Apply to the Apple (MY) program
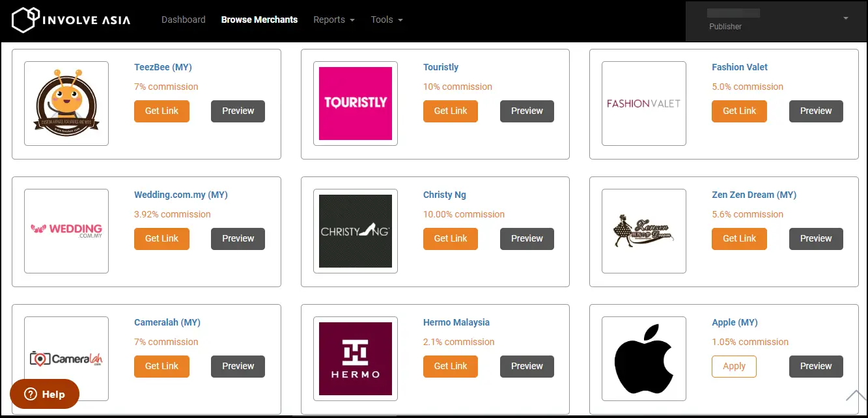The image size is (868, 418). (x=734, y=366)
